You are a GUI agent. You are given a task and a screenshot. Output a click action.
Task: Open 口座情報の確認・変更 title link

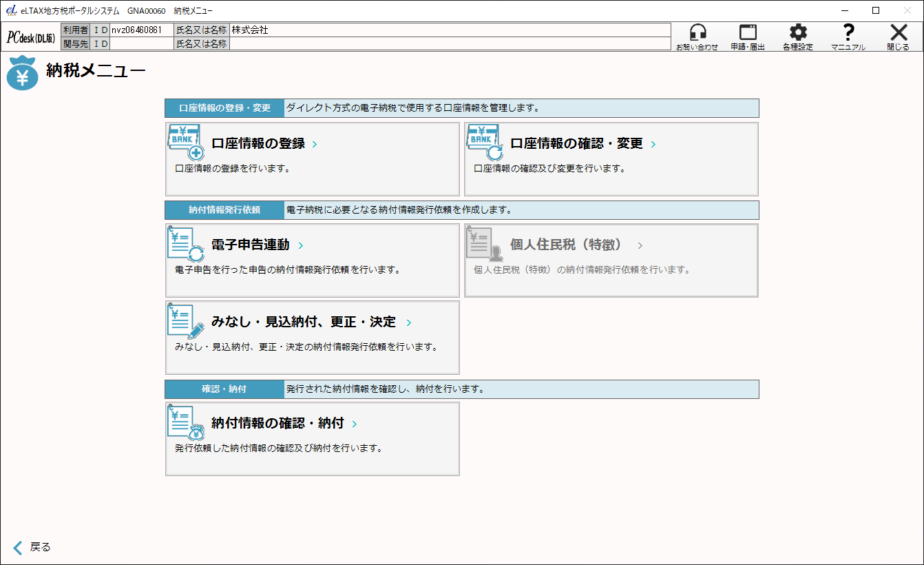[576, 143]
